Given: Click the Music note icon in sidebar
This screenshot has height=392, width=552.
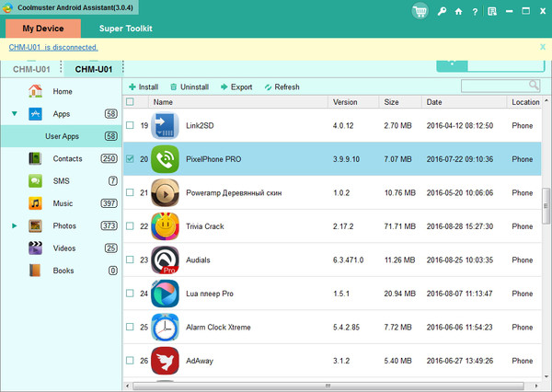Looking at the screenshot, I should click(x=35, y=203).
